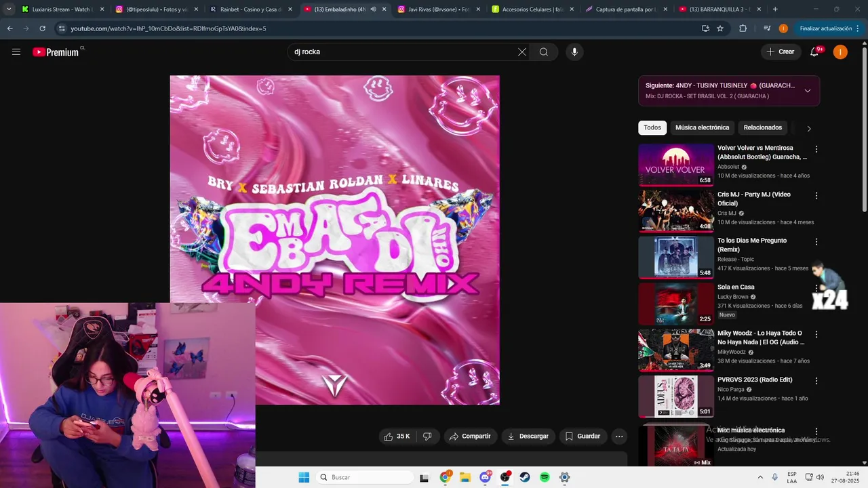Viewport: 868px width, 488px height.
Task: Expand the Siguiente playlist panel chevron
Action: [807, 91]
